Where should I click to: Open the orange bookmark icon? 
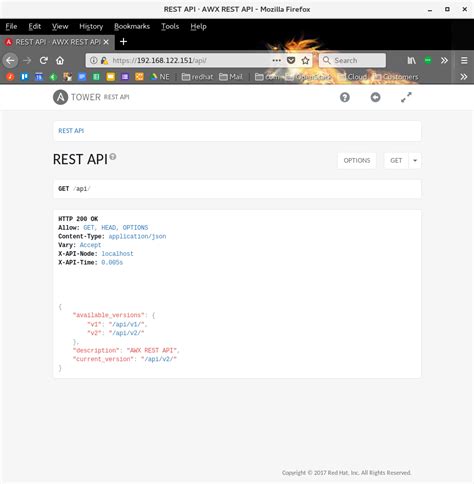coord(139,77)
